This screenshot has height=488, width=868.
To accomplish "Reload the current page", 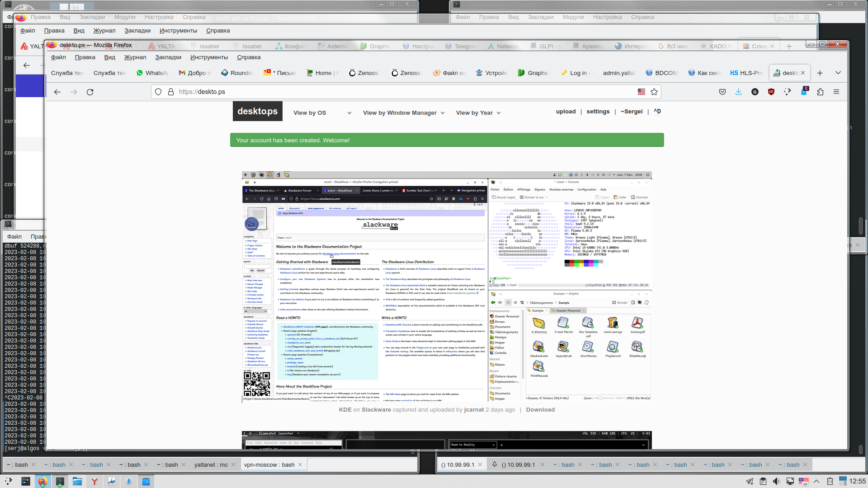I will 90,92.
